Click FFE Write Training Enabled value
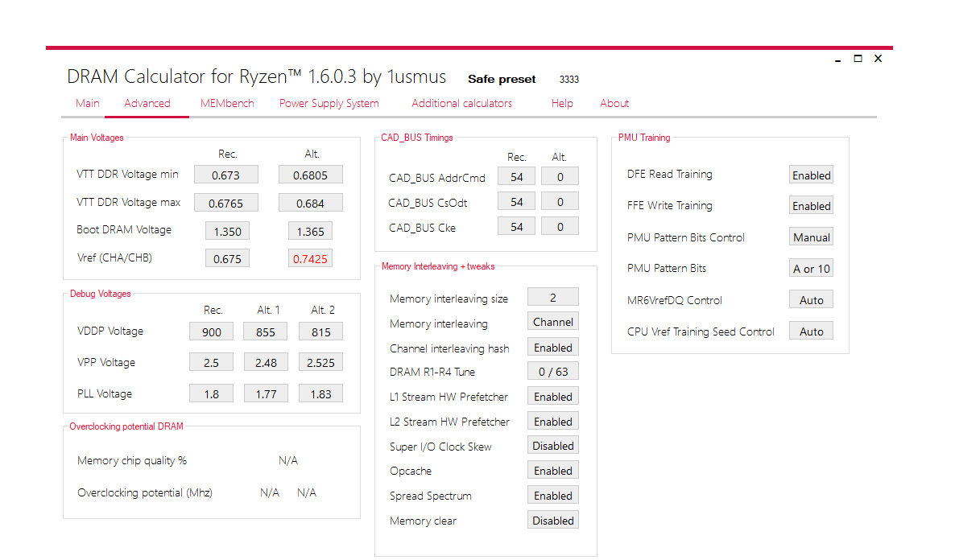The image size is (955, 560). (x=811, y=206)
